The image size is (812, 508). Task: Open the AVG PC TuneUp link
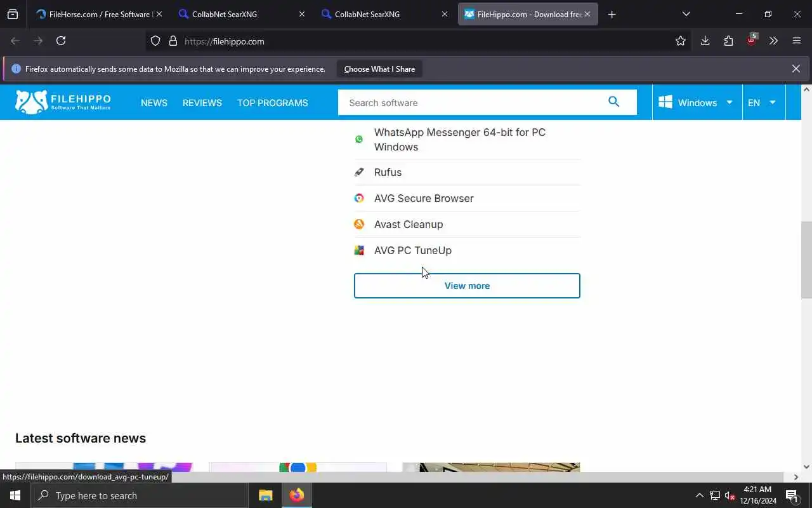[x=413, y=250]
